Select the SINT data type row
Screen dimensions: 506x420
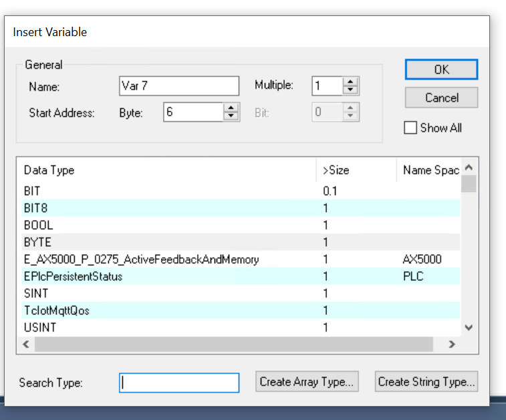pyautogui.click(x=241, y=294)
